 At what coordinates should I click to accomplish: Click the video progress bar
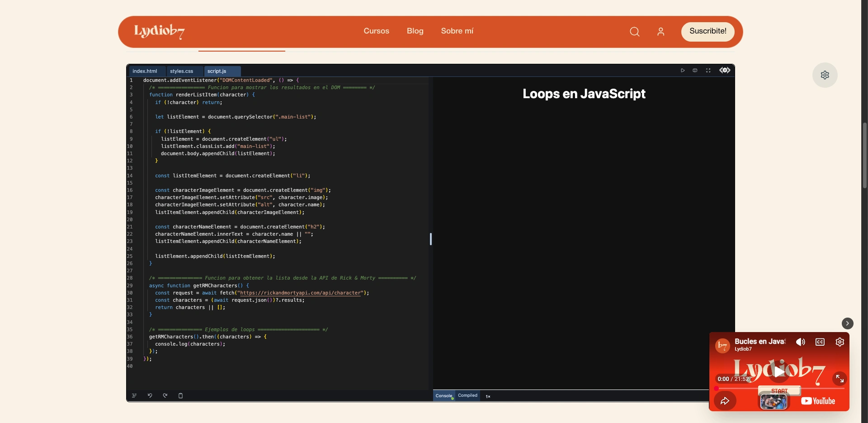[x=780, y=388]
